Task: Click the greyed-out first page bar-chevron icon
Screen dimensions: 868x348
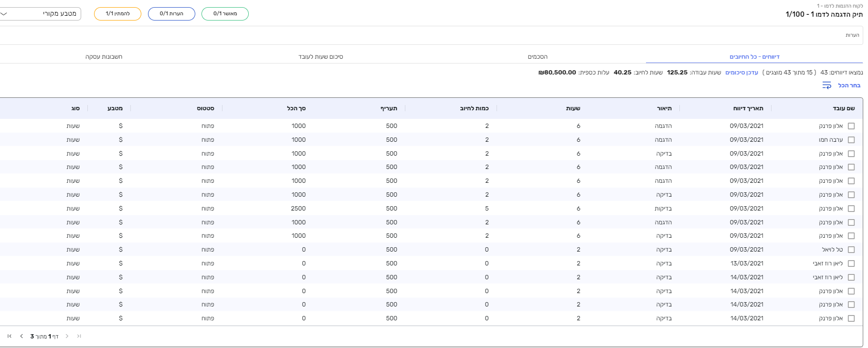Action: [x=79, y=337]
